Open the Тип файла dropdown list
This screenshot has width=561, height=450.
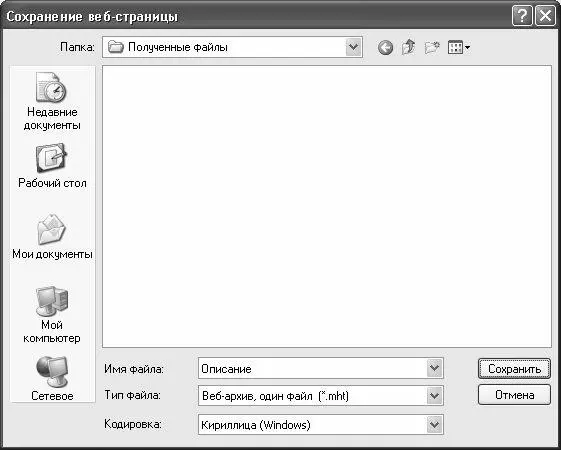coord(434,396)
